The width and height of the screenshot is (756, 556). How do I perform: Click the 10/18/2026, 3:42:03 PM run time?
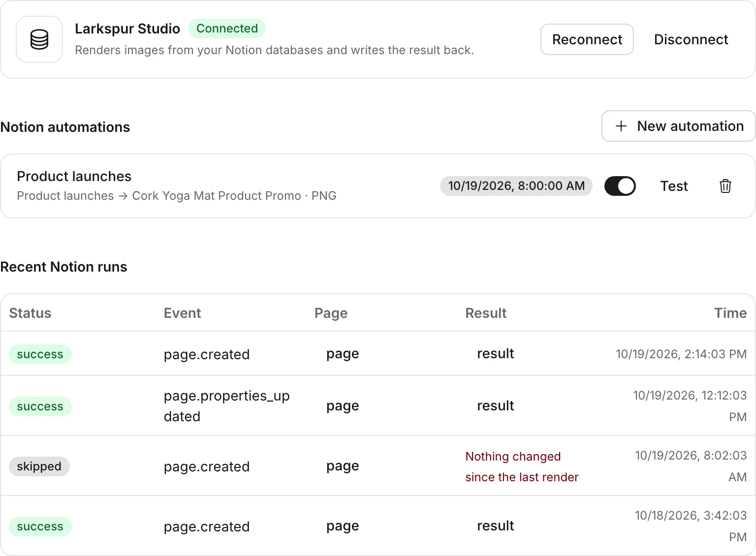[691, 526]
